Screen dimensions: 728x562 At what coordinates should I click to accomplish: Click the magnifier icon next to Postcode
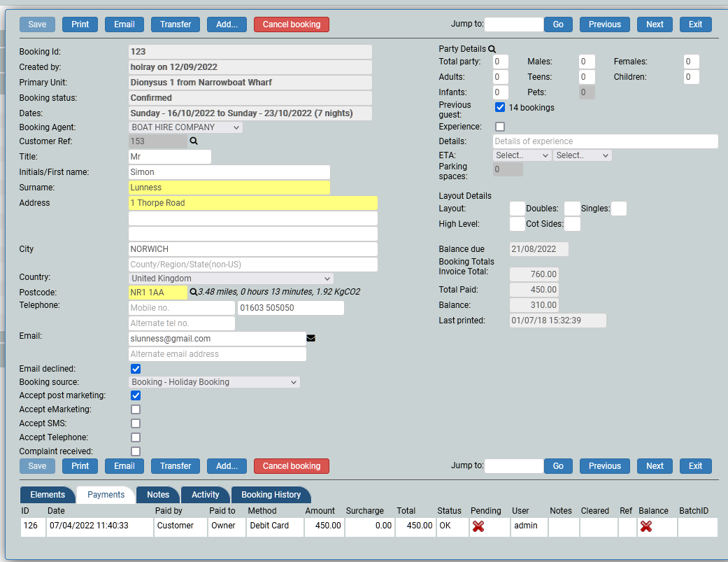194,292
